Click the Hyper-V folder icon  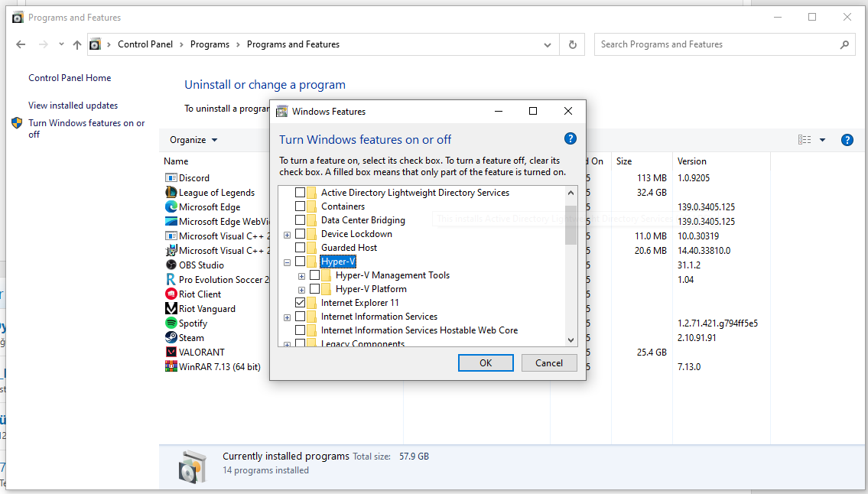[x=312, y=262]
